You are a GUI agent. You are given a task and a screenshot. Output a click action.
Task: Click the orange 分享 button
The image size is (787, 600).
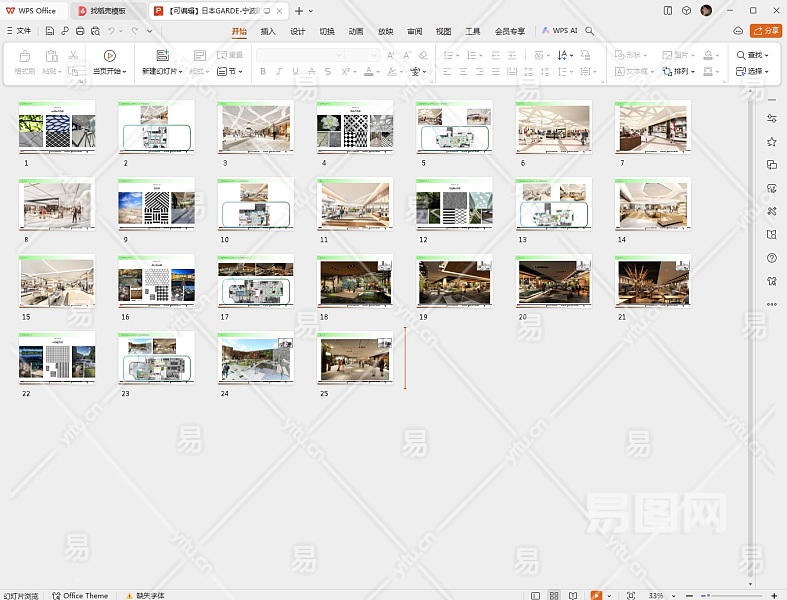pyautogui.click(x=765, y=31)
